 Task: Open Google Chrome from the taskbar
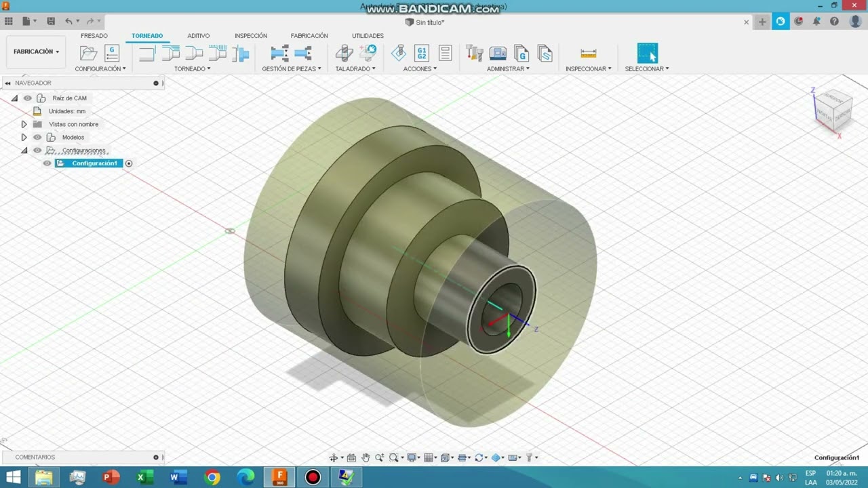[x=212, y=477]
